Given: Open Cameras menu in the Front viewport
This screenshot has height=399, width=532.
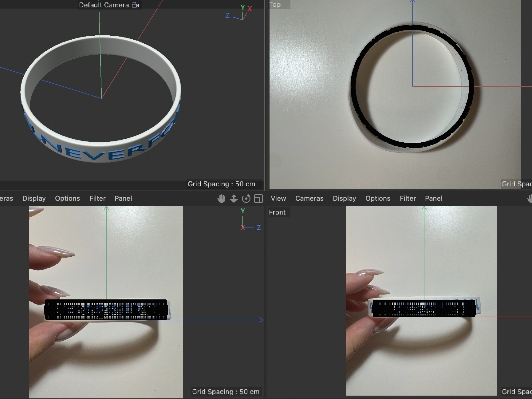Looking at the screenshot, I should 309,199.
